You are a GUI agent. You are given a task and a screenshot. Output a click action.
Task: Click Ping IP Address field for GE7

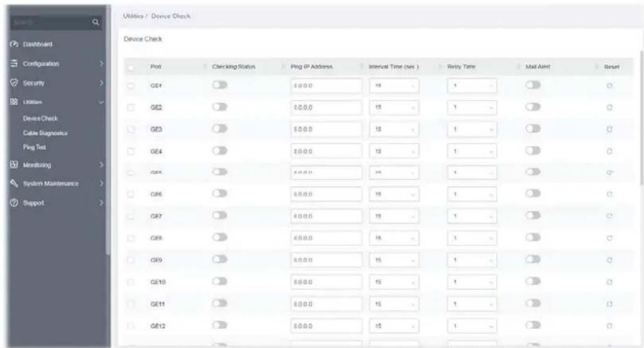(x=327, y=216)
